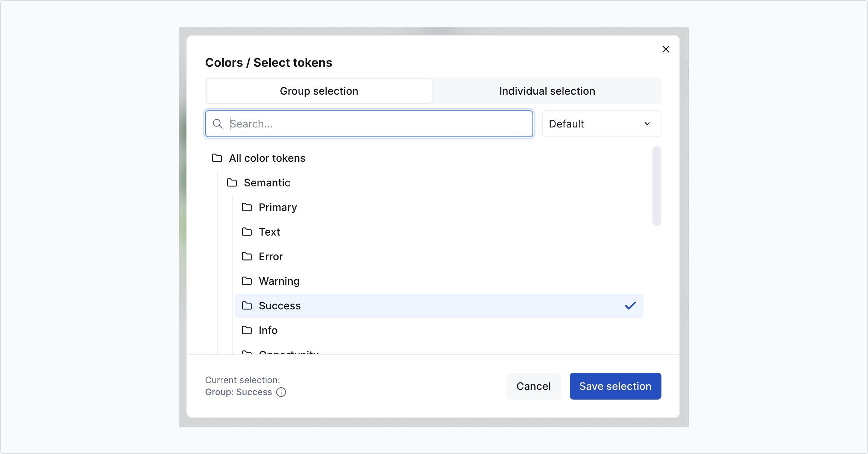Image resolution: width=868 pixels, height=454 pixels.
Task: Click the Semantic folder icon
Action: [x=232, y=183]
